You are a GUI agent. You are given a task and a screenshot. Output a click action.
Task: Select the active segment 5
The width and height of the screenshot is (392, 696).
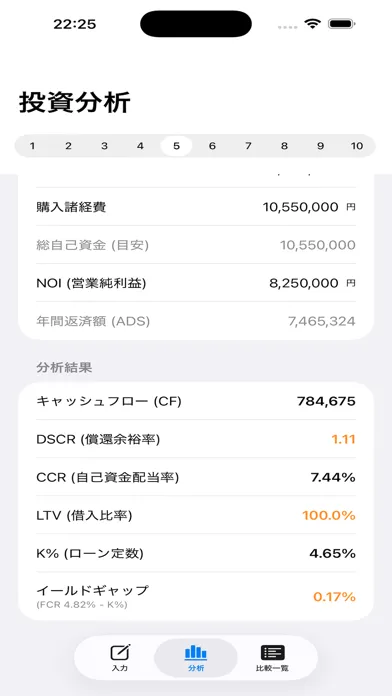tap(176, 146)
